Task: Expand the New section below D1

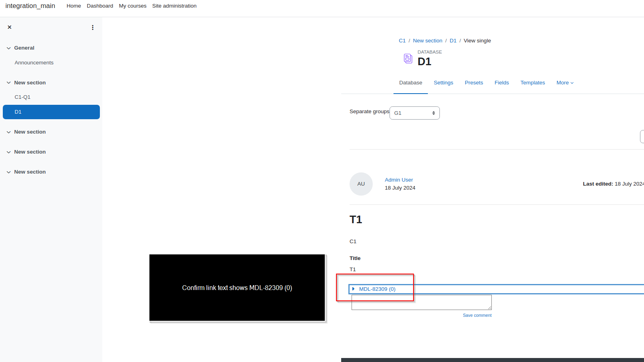Action: 9,132
